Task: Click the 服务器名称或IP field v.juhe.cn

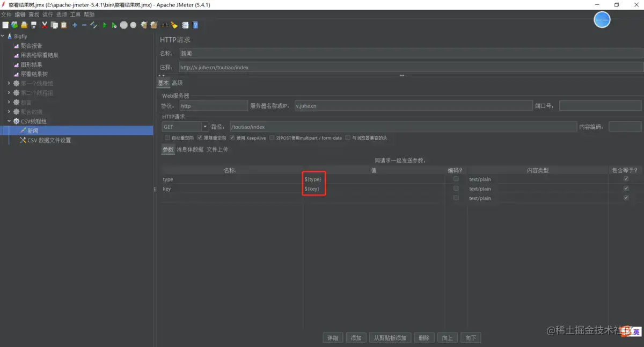Action: pos(413,106)
